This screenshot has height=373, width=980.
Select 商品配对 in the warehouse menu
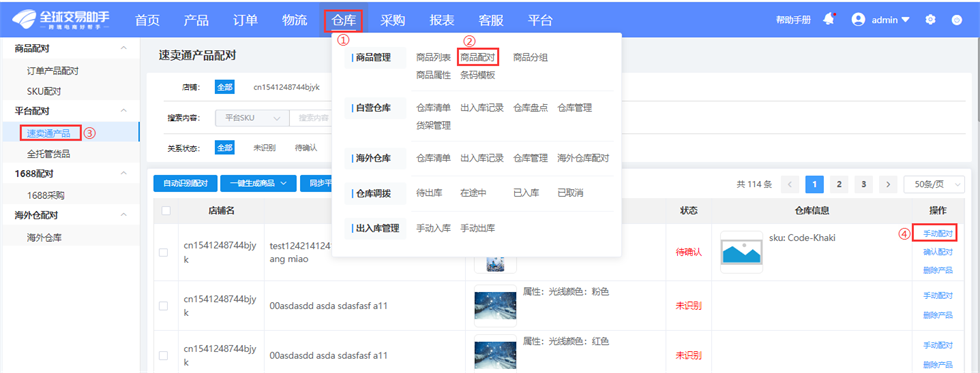[x=478, y=57]
